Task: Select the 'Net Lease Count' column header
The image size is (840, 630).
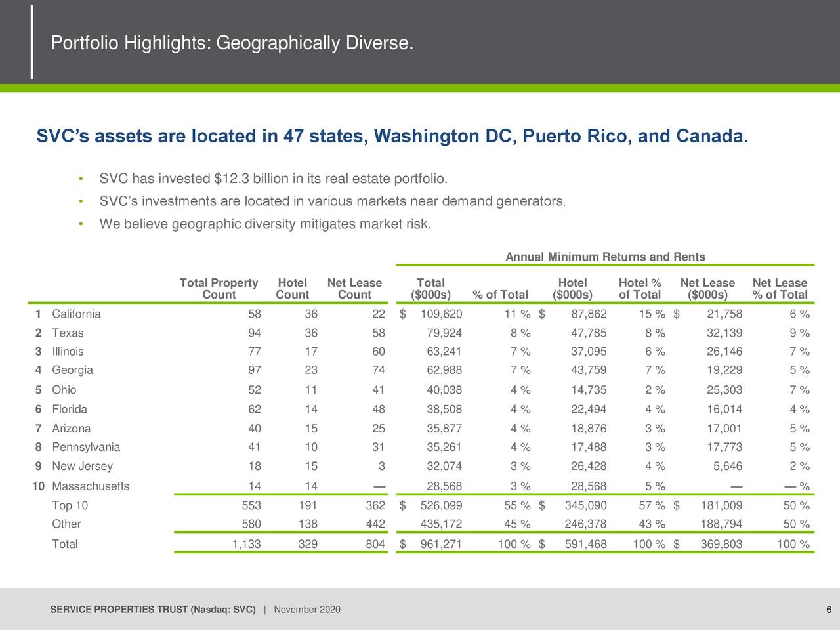Action: click(354, 289)
